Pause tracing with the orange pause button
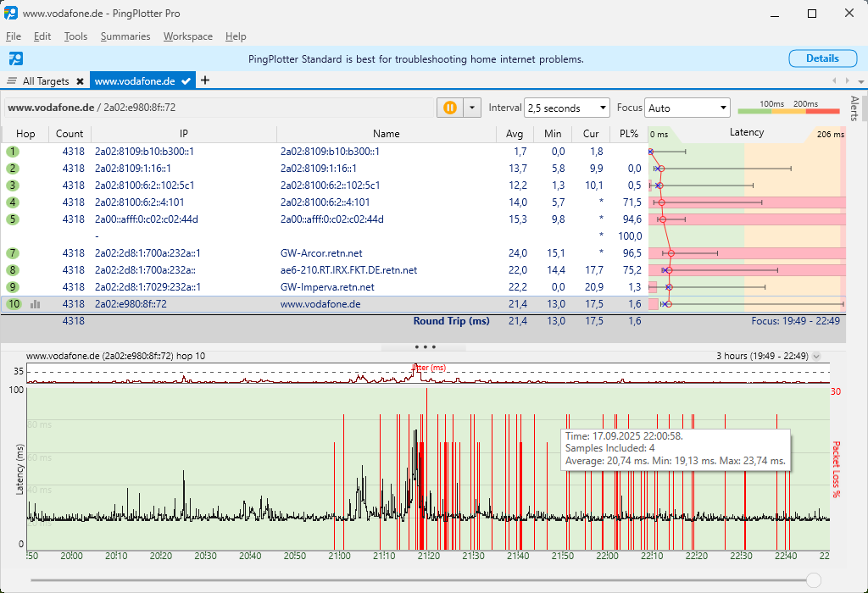The width and height of the screenshot is (868, 593). pyautogui.click(x=449, y=108)
